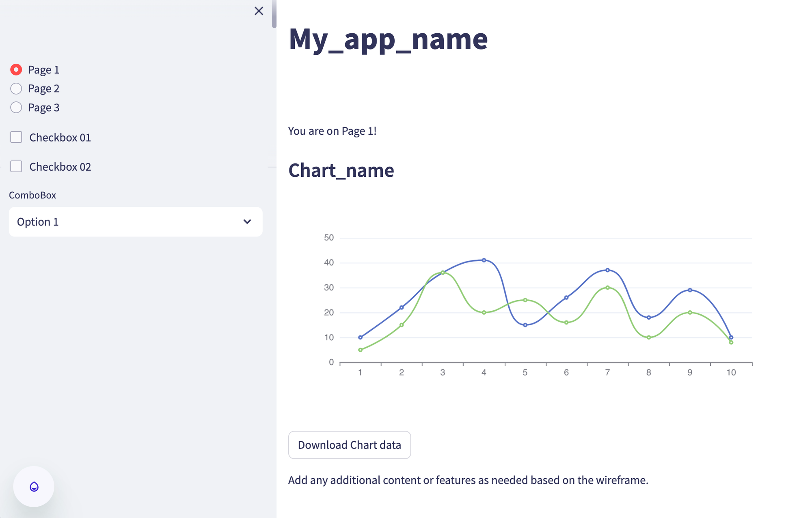Viewport: 812px width, 518px height.
Task: Select the Page 2 radio button
Action: point(16,88)
